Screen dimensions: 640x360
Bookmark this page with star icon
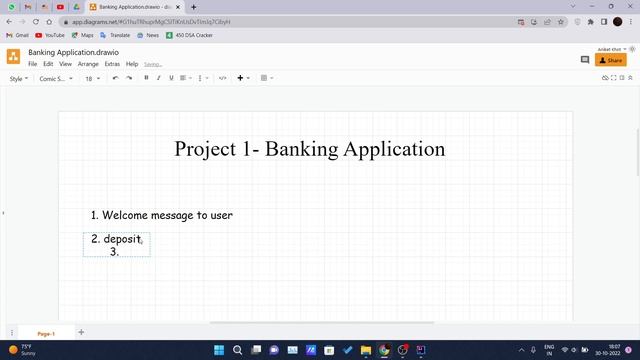[561, 22]
